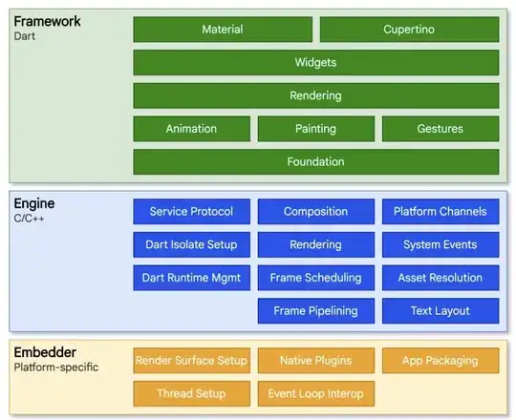Click the Native Plugins block
The width and height of the screenshot is (516, 420).
(316, 361)
